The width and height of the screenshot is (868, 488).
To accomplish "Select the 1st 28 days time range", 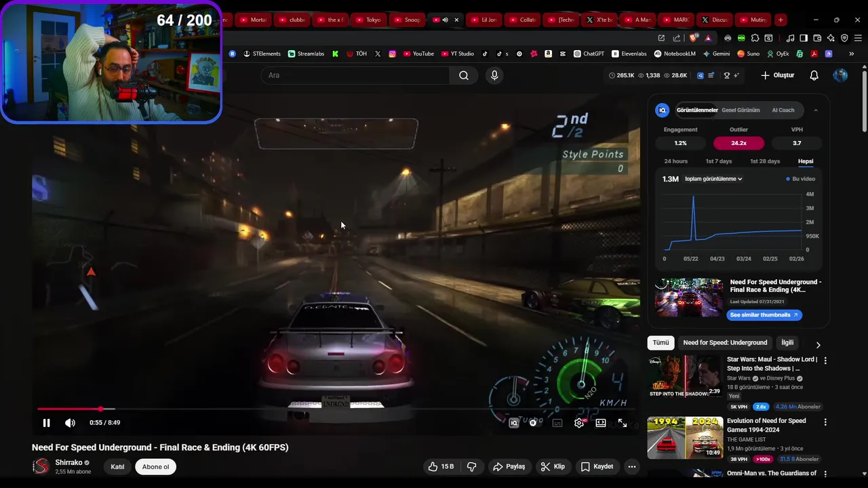I will pyautogui.click(x=765, y=161).
